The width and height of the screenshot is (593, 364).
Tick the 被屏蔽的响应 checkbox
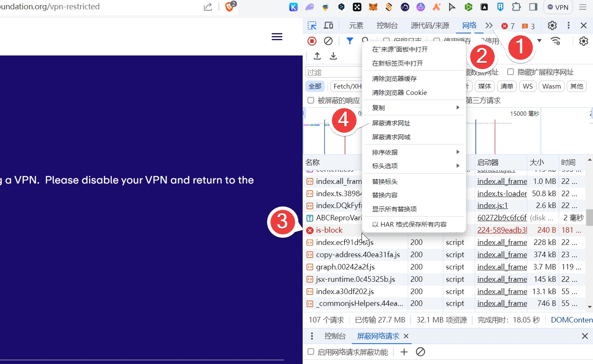[x=311, y=100]
